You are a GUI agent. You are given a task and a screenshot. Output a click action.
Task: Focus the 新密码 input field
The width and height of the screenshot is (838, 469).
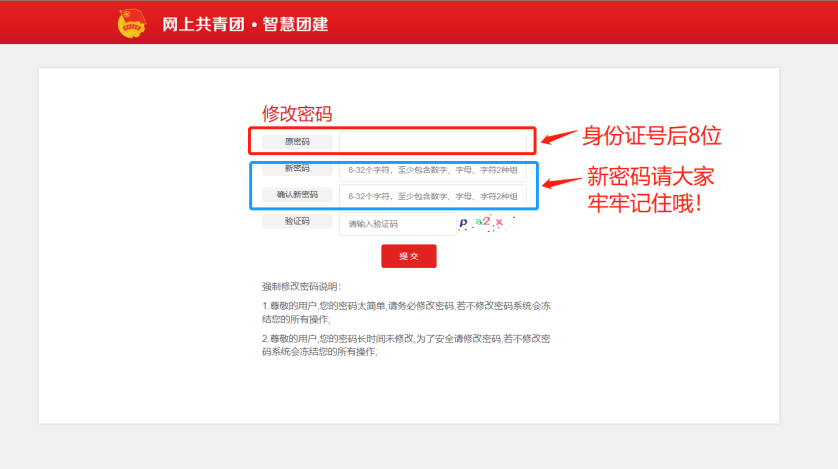pyautogui.click(x=432, y=170)
